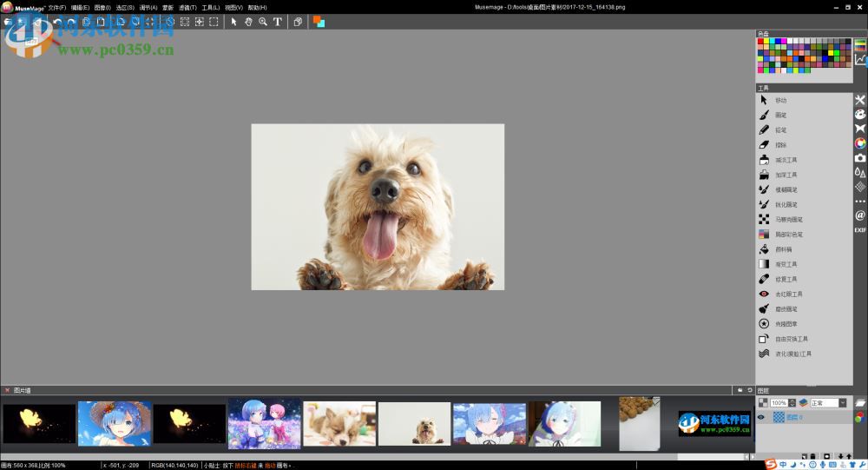Image resolution: width=868 pixels, height=470 pixels.
Task: Open the 文件(F) menu
Action: [56, 7]
